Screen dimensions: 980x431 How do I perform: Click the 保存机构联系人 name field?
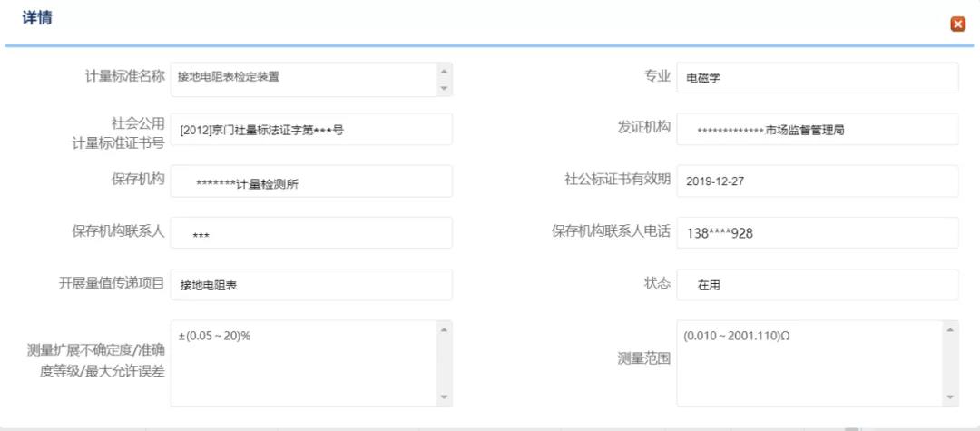(310, 232)
